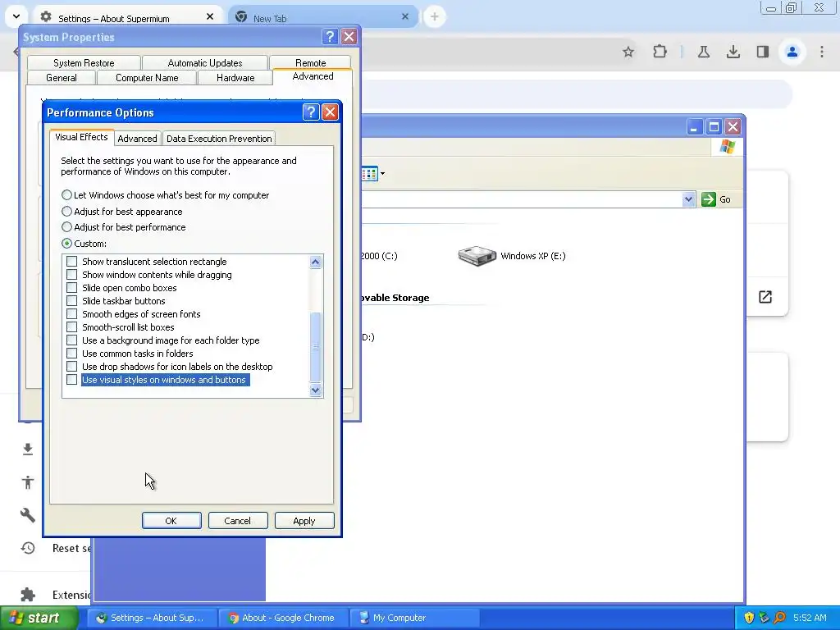Click the Apply button
The width and height of the screenshot is (840, 630).
tap(304, 521)
